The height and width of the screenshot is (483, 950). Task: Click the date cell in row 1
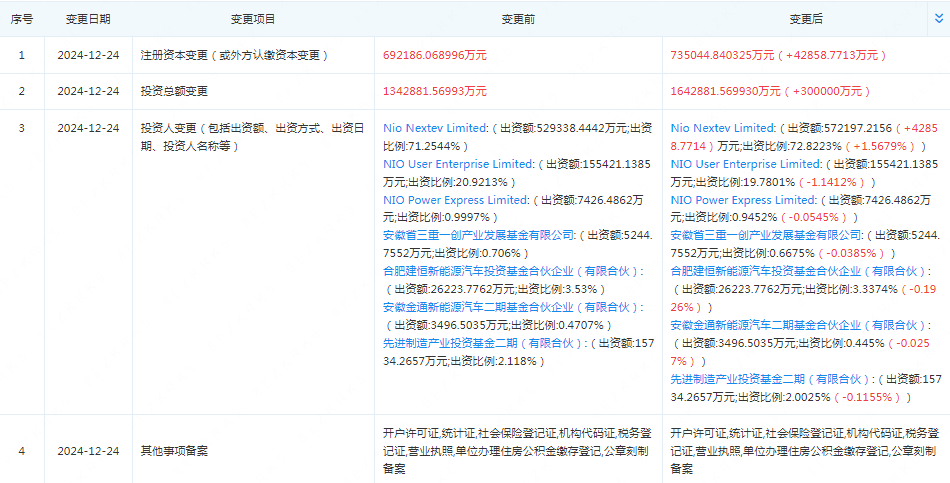(88, 55)
